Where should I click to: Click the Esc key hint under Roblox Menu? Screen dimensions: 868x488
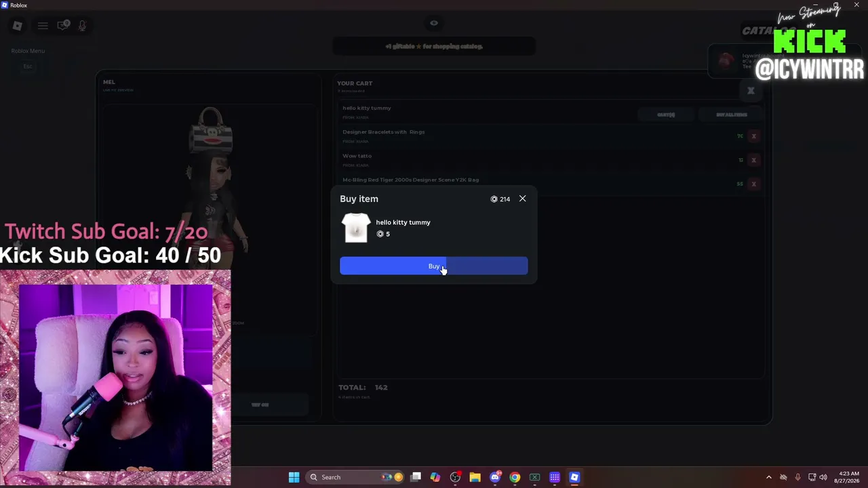[28, 66]
